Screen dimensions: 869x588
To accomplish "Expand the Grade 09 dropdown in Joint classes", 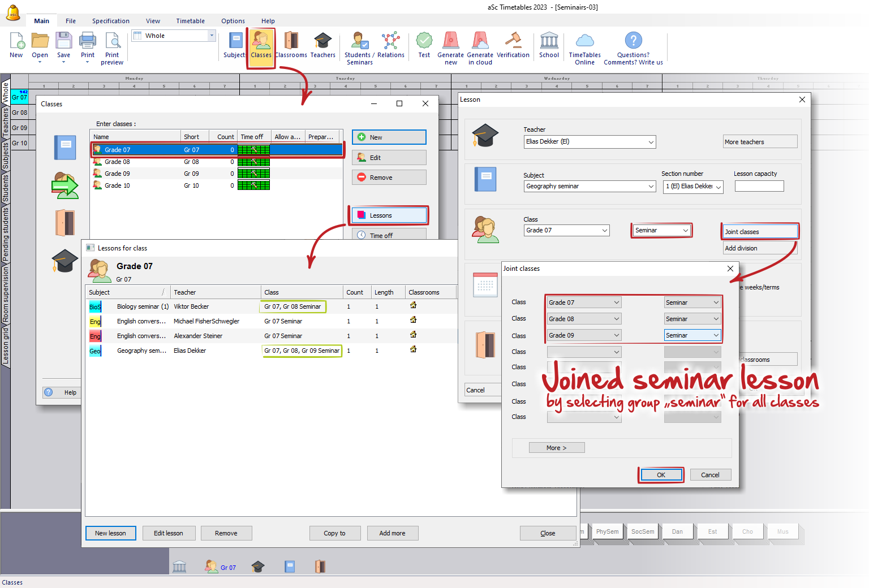I will (617, 335).
